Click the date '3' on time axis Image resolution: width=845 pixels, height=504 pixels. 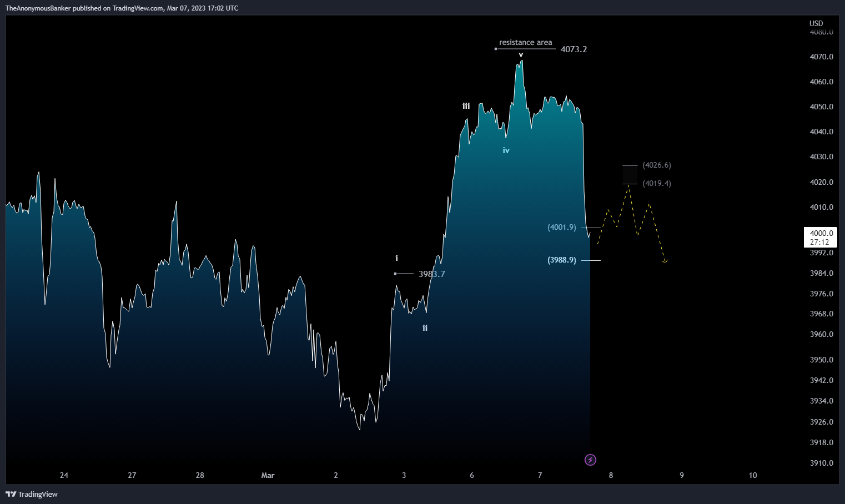404,475
